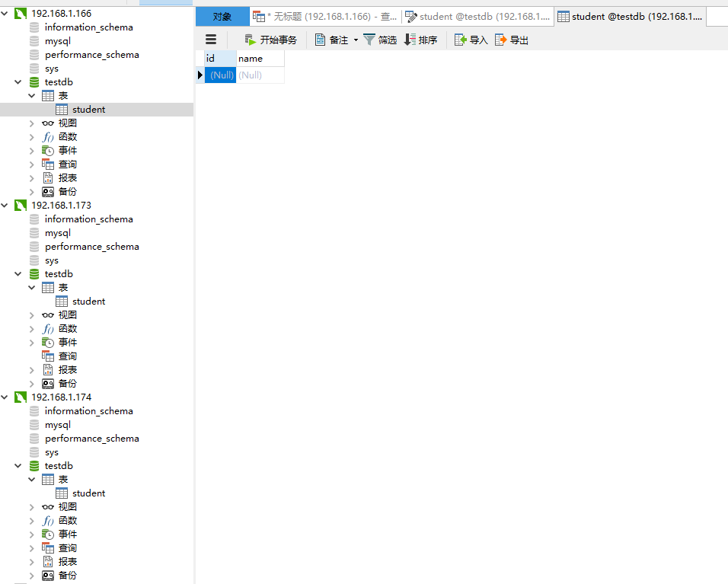The image size is (728, 584).
Task: Click the connection icon for 192.168.1.174
Action: [19, 397]
